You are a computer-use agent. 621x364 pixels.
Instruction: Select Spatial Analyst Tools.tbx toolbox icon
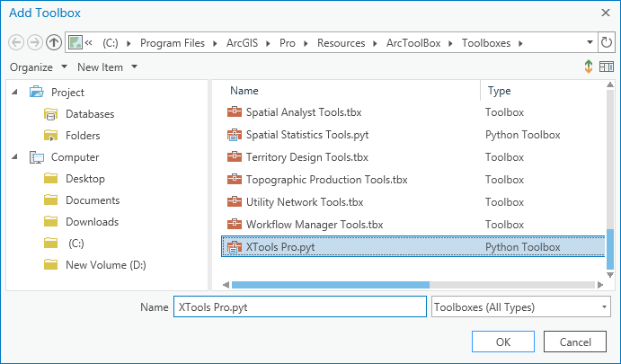coord(235,112)
